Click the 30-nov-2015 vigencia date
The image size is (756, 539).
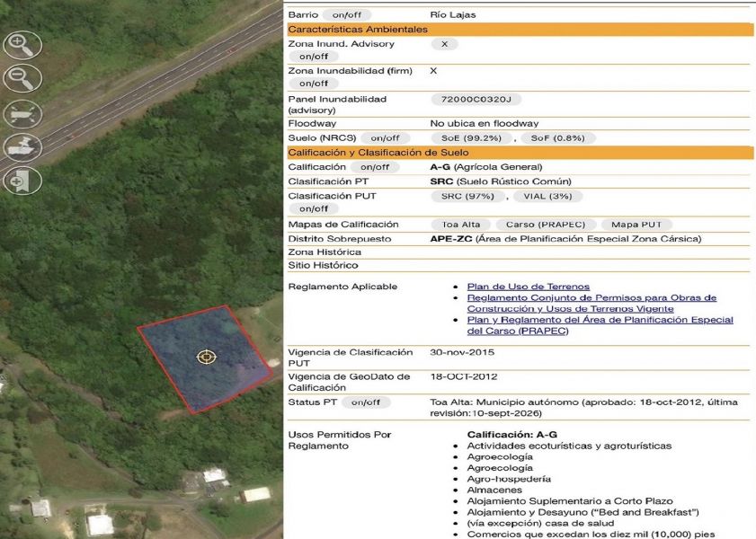[x=462, y=352]
